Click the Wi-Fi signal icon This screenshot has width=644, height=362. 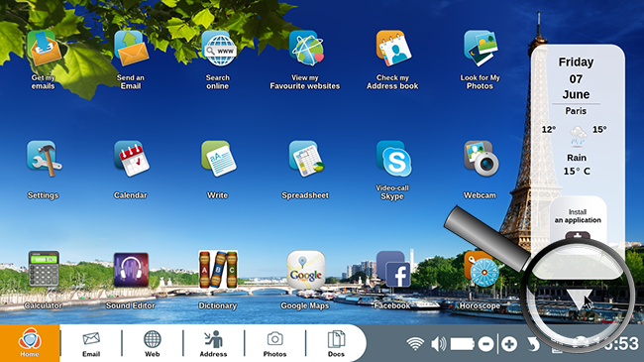(x=415, y=343)
